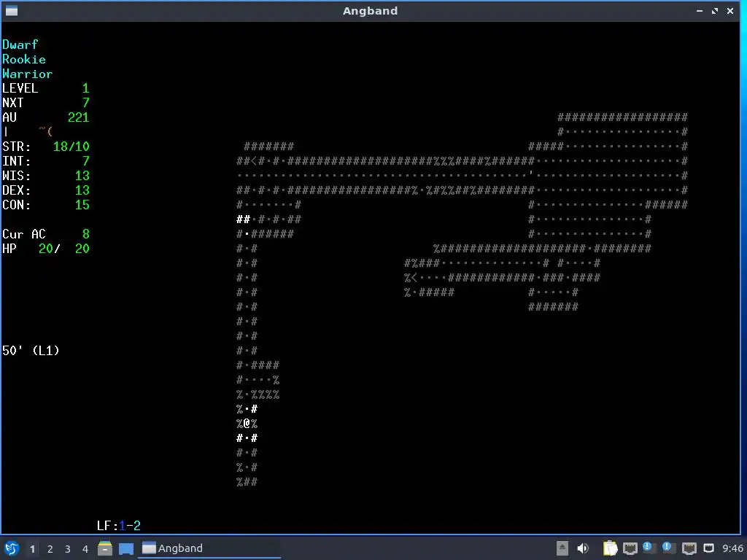
Task: Click the DEX stat label
Action: (x=16, y=190)
